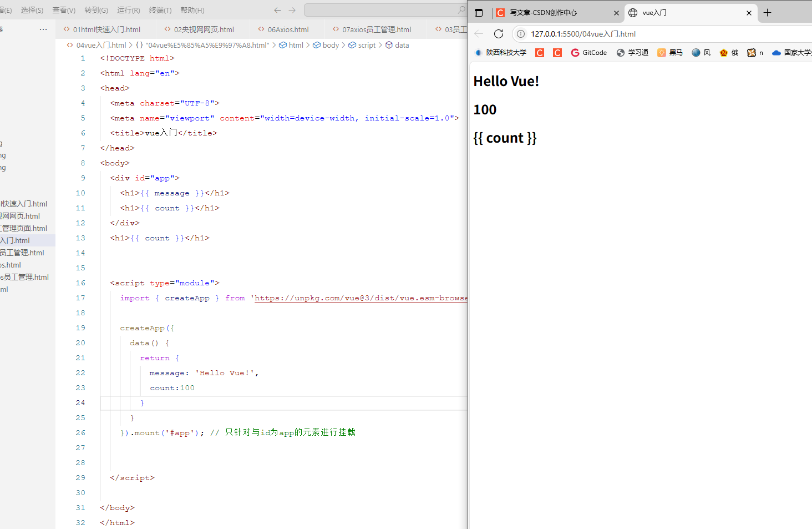
Task: Click the VS Code command search box
Action: [x=385, y=10]
